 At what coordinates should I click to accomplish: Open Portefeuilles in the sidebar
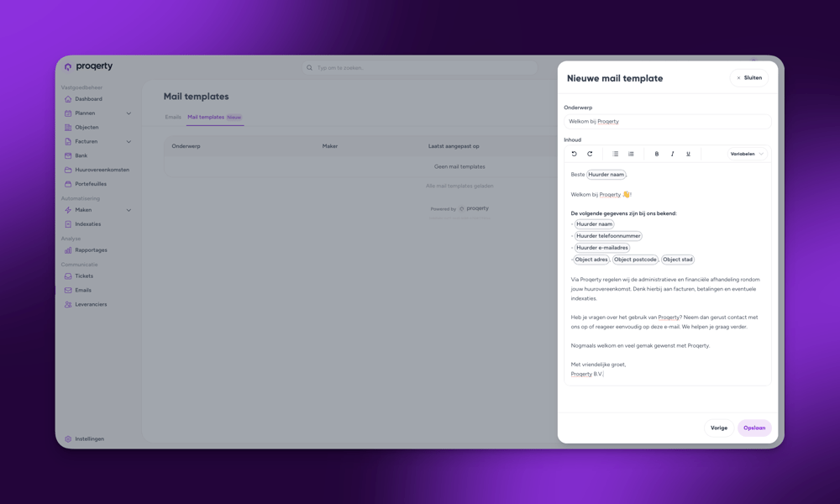(x=88, y=183)
